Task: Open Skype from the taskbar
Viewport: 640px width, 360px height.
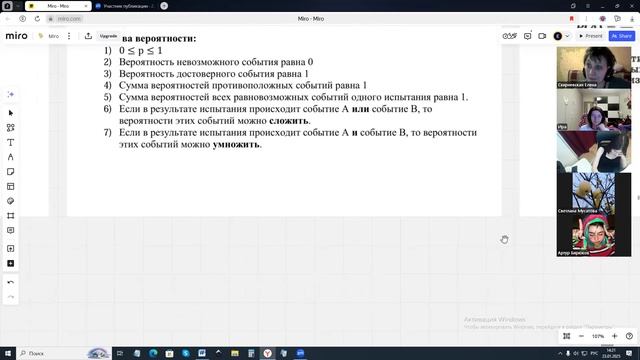Action: [186, 353]
